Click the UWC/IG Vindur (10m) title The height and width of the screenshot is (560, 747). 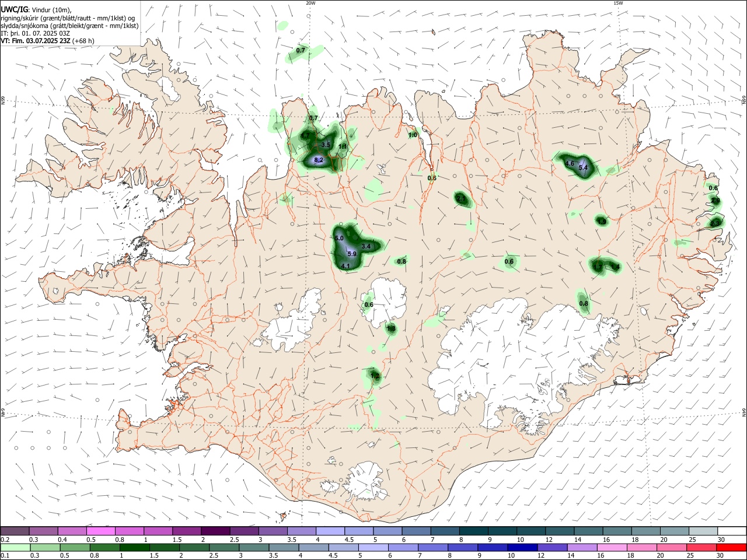point(36,10)
